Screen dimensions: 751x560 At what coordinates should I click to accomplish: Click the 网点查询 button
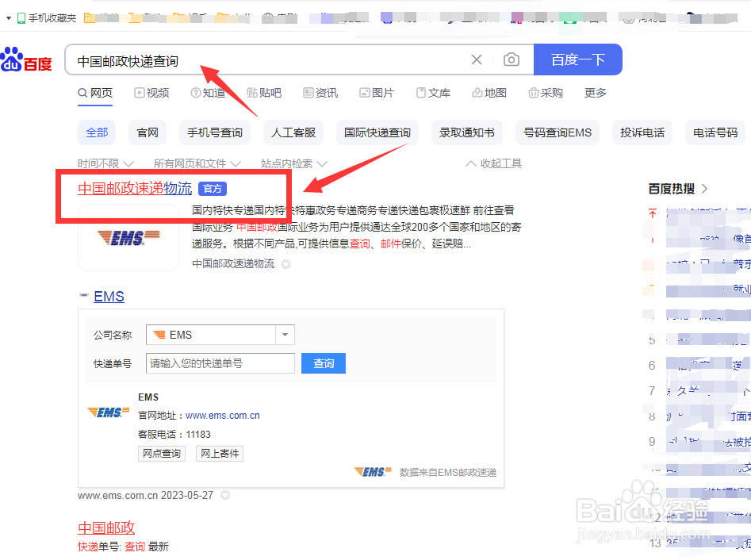(162, 454)
